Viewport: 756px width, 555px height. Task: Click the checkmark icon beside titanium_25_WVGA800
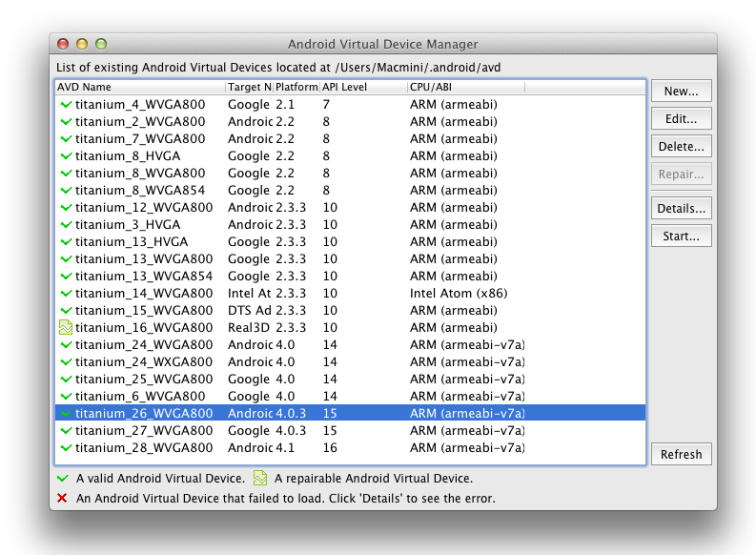66,379
